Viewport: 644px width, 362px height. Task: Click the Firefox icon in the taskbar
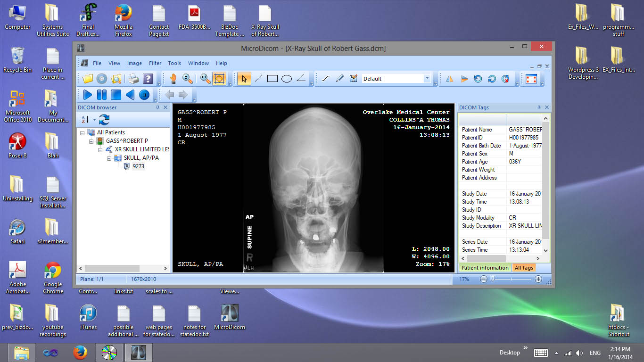point(80,352)
